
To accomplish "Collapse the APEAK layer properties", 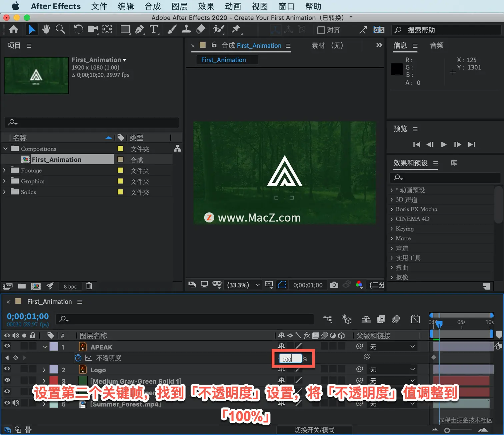I will [45, 347].
